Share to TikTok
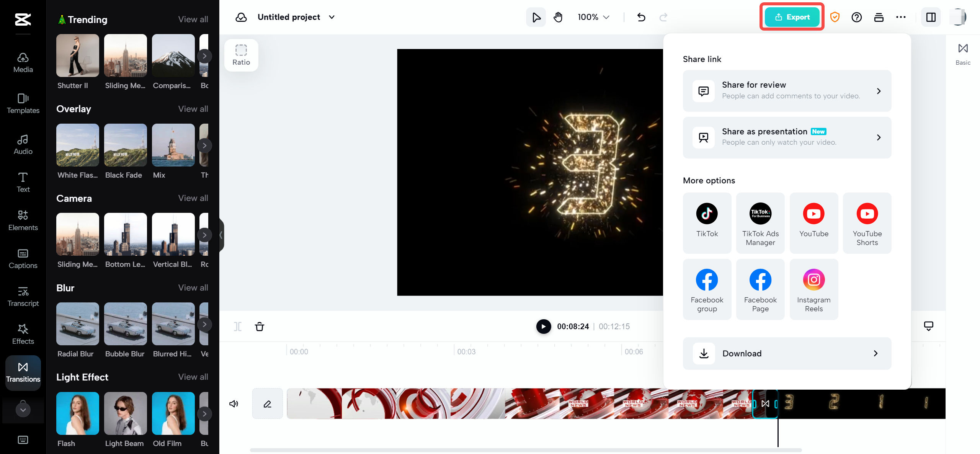This screenshot has height=454, width=980. pos(707,222)
